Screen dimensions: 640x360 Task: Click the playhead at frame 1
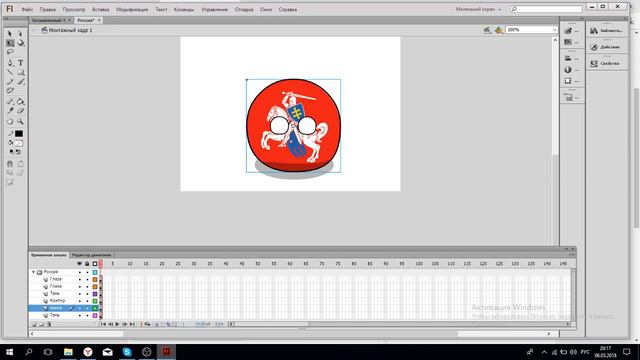point(100,264)
